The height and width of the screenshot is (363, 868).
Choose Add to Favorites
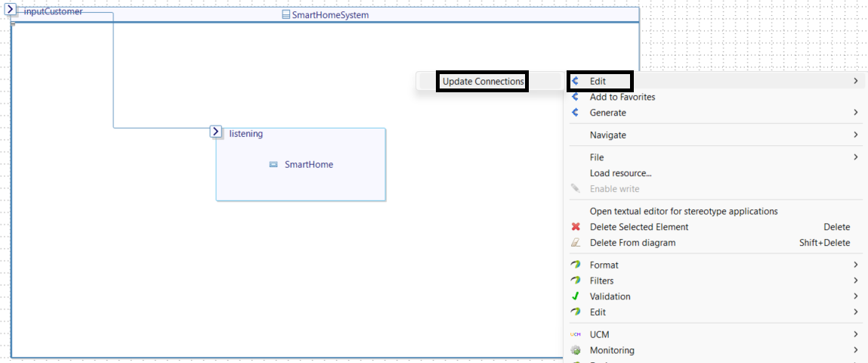click(x=715, y=97)
